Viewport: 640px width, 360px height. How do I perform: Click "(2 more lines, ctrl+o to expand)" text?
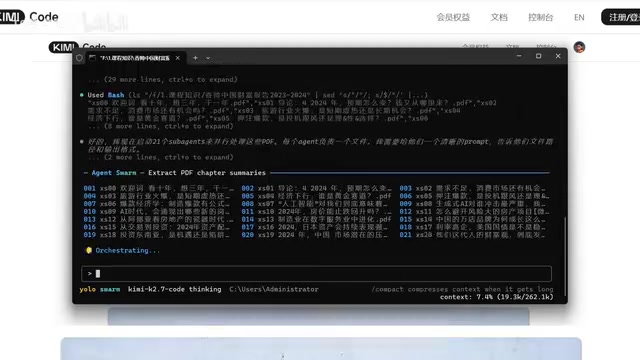pos(169,157)
